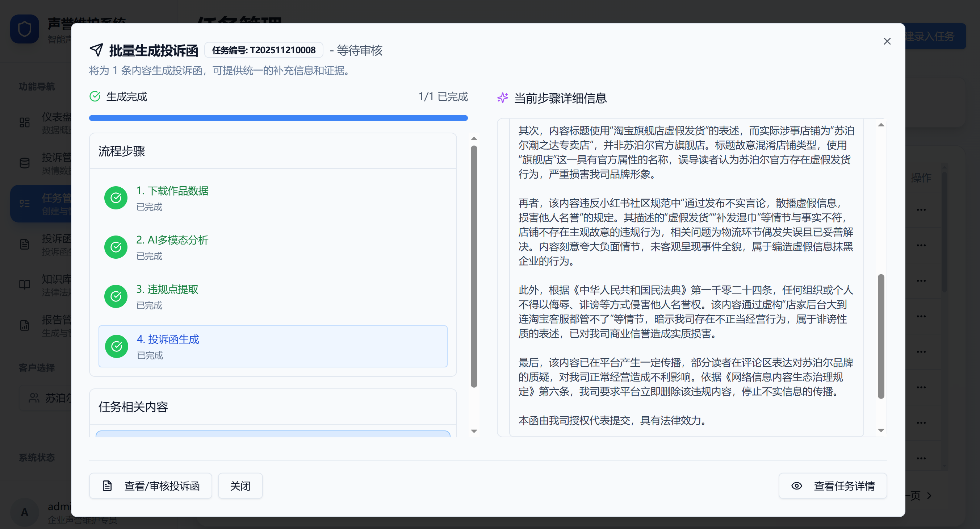Select step 2 AI多模态分析
Screen dimensions: 980x529
click(172, 240)
